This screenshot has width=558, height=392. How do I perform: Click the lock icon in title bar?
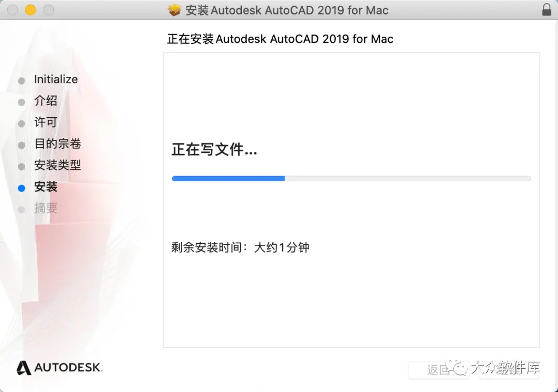(x=547, y=10)
